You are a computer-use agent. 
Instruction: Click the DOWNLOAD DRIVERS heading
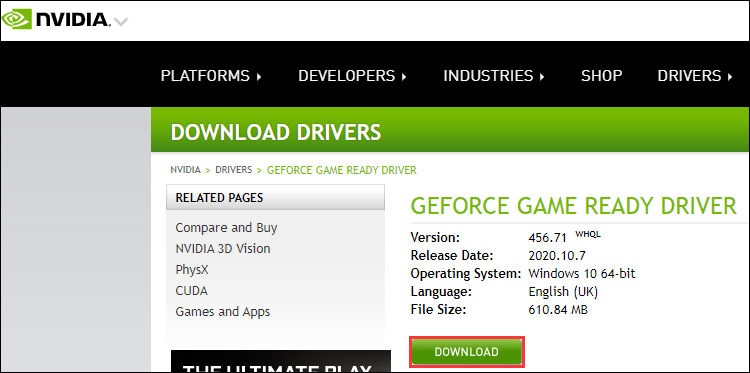click(276, 132)
